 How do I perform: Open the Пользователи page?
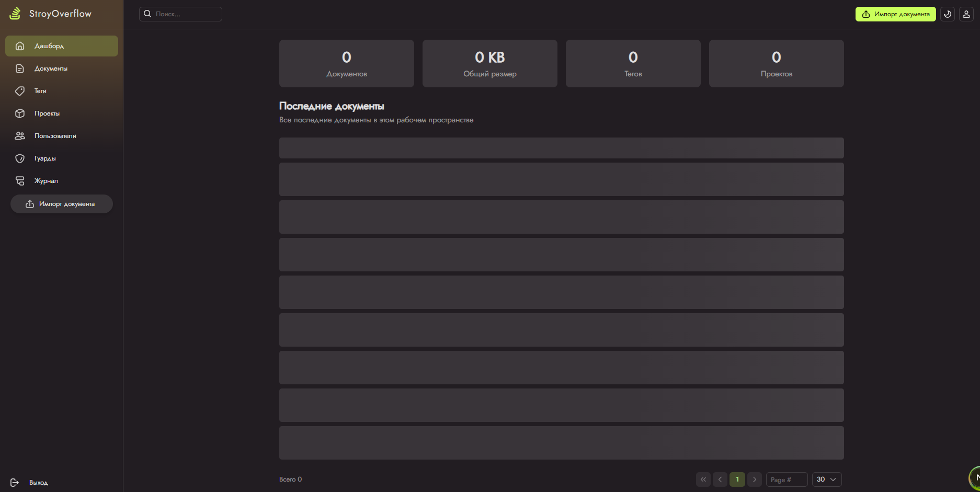coord(62,136)
